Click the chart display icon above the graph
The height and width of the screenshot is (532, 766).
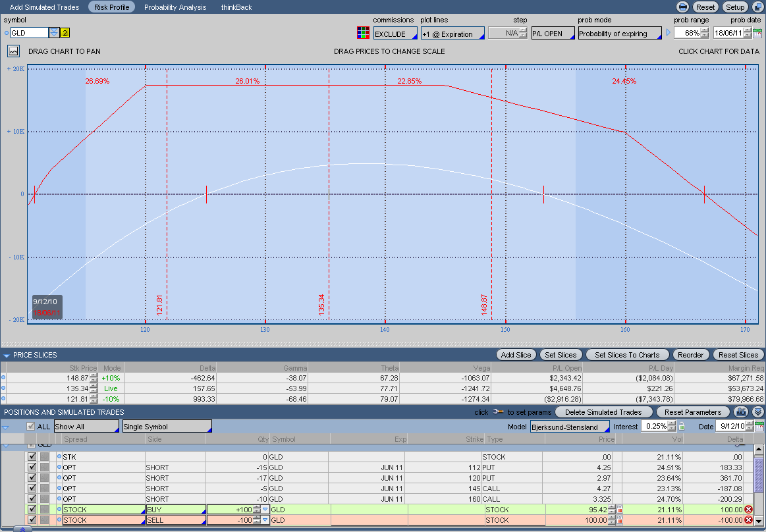pos(13,51)
